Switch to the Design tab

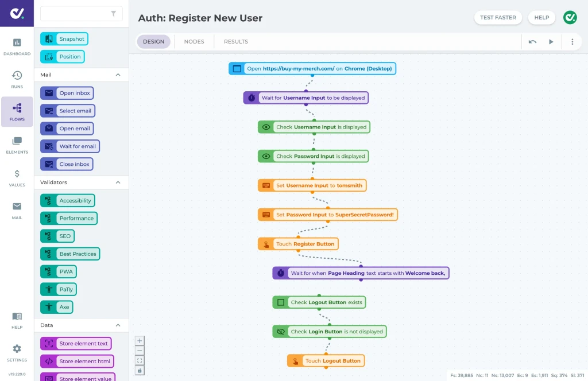(x=153, y=41)
